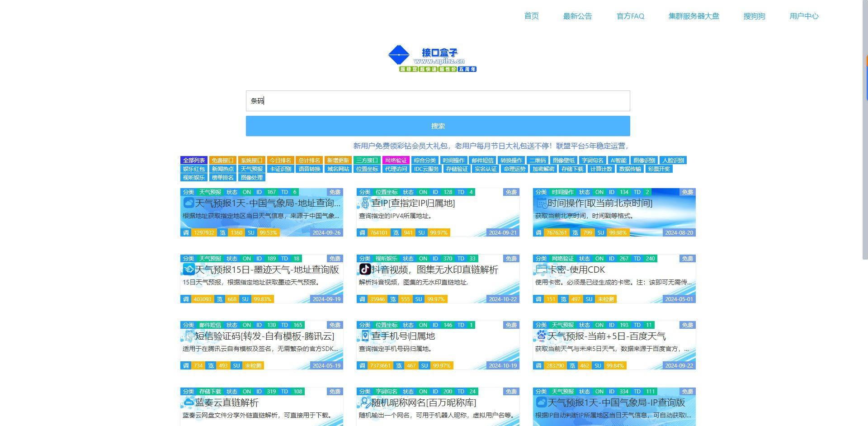Click the location icon beside 查IP归属地
868x426 pixels.
[365, 203]
